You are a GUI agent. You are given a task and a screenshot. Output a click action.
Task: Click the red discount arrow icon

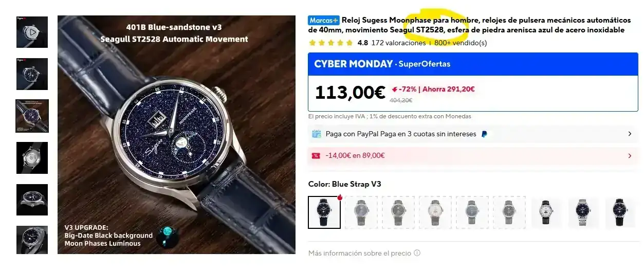coord(395,89)
